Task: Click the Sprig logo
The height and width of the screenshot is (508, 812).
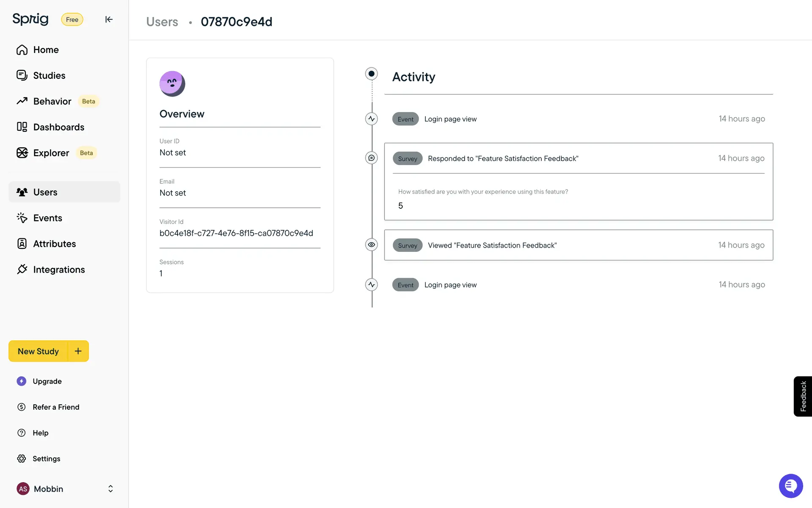Action: pyautogui.click(x=30, y=19)
